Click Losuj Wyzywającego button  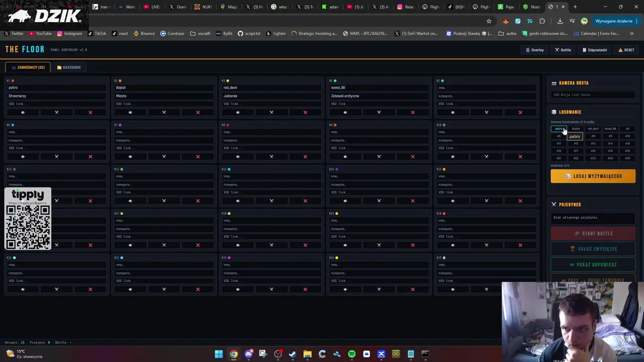pos(593,176)
